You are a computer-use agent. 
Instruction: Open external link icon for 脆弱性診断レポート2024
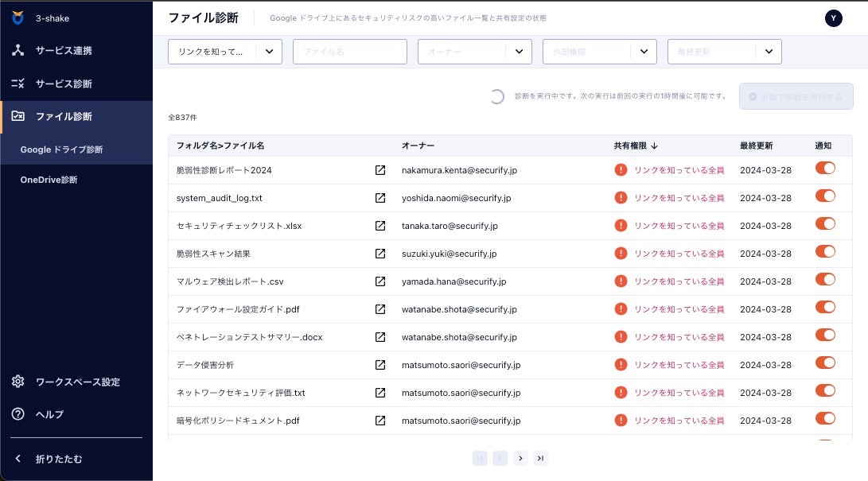pyautogui.click(x=380, y=170)
